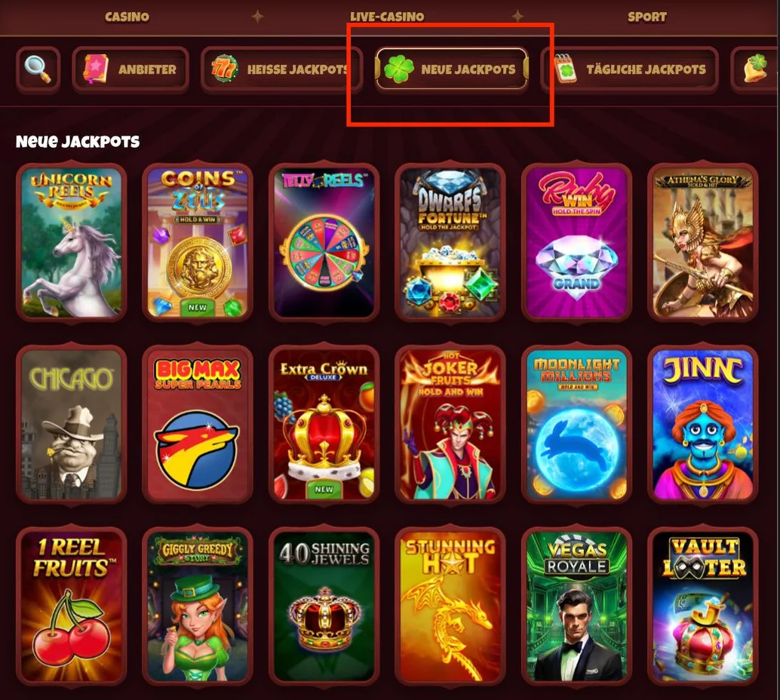
Task: Play the Ruby Win Hold the Spin game
Action: (x=576, y=242)
